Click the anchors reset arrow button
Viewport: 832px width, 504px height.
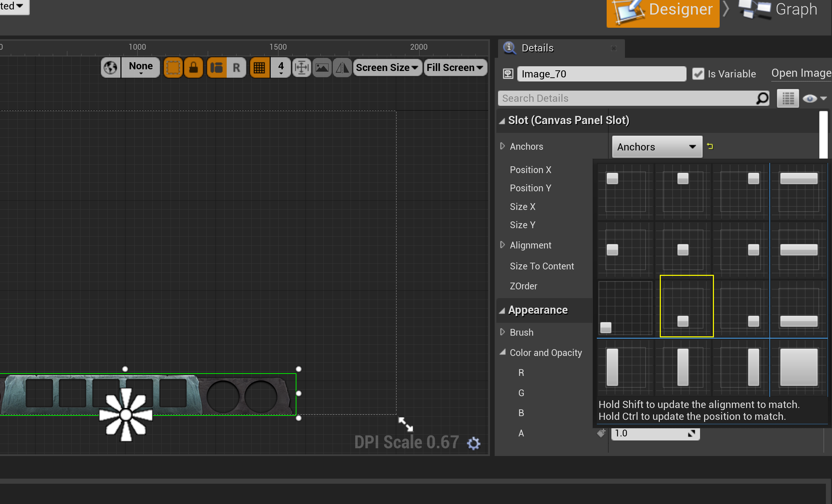710,146
